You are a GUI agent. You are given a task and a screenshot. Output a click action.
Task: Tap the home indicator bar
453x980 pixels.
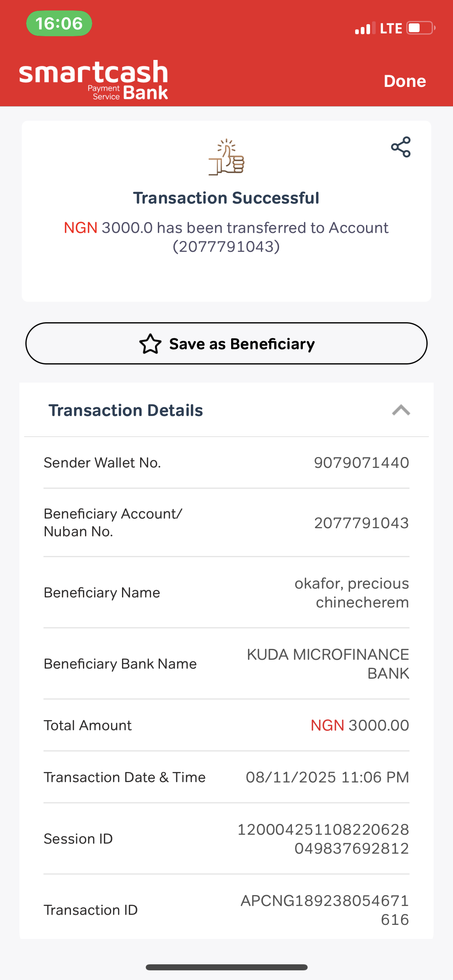[227, 967]
